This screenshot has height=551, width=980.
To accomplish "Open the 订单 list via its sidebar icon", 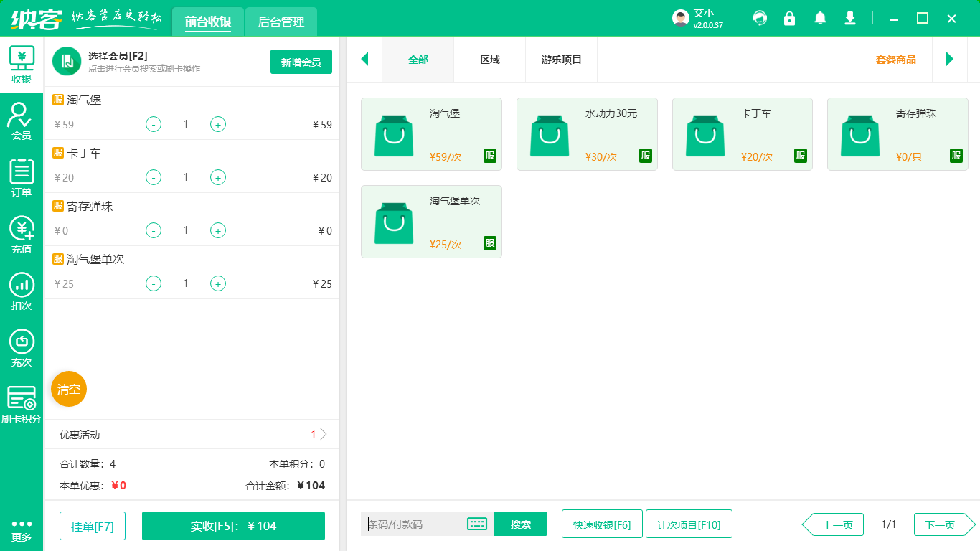I will click(x=22, y=176).
